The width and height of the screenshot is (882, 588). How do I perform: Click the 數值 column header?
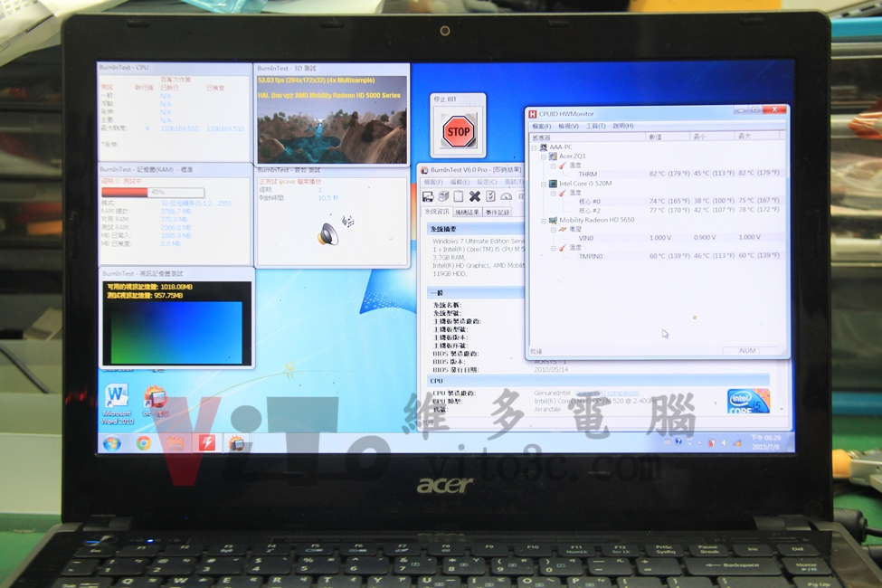668,137
